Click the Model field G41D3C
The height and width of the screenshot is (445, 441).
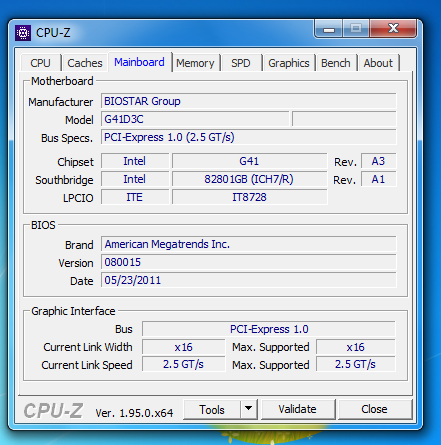195,119
